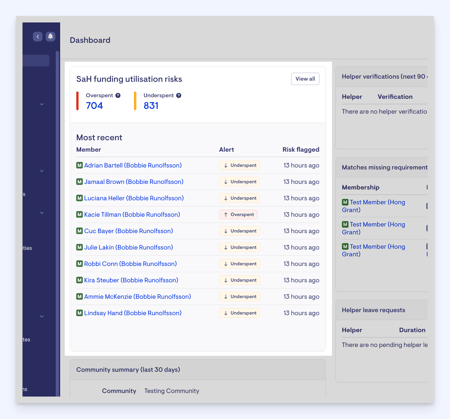Click member icon beside Jamaal Brown
Image resolution: width=450 pixels, height=419 pixels.
tap(79, 181)
